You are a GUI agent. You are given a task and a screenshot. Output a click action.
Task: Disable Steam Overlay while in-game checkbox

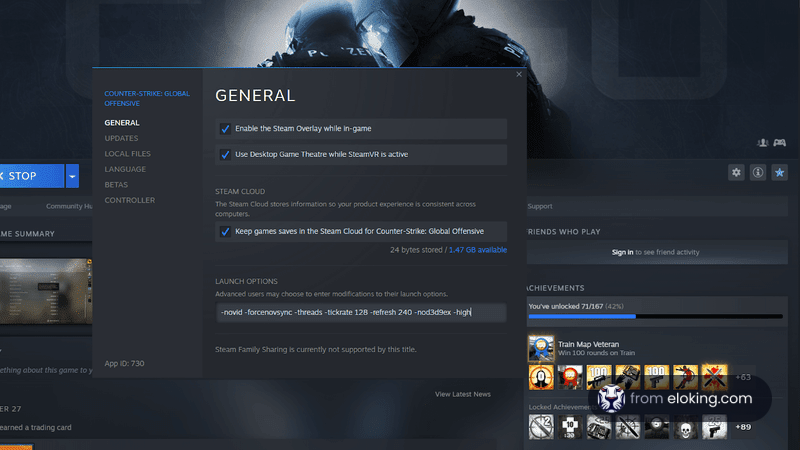(225, 129)
